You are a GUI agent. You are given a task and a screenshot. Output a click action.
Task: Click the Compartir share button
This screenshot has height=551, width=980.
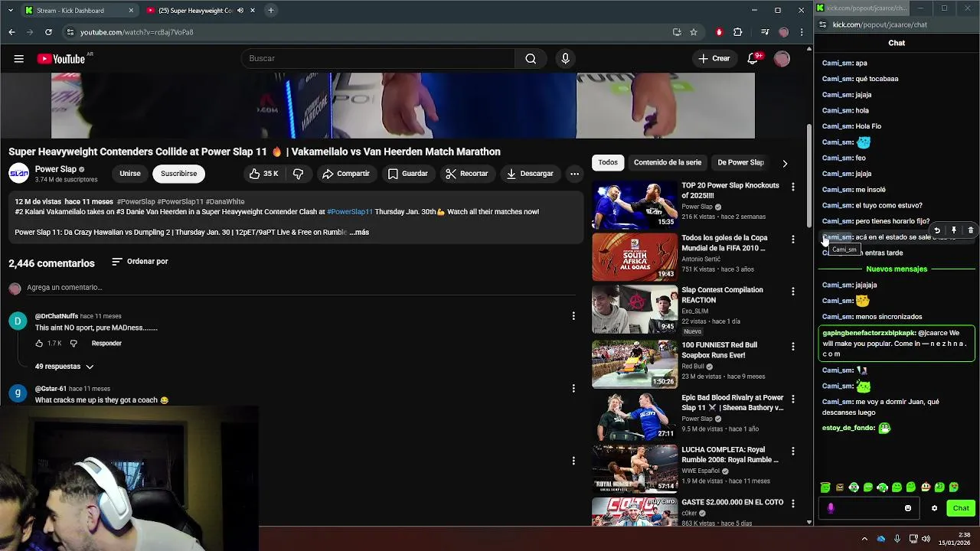pos(346,174)
